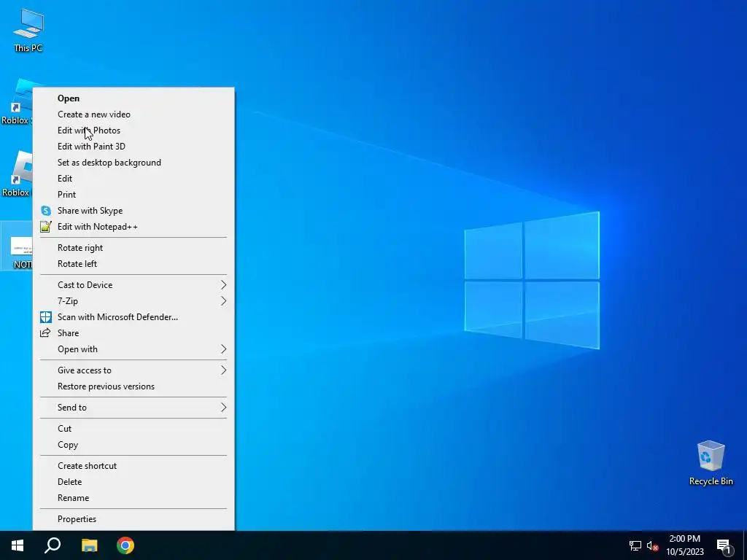Click the Windows Start button
The image size is (747, 560).
click(18, 545)
